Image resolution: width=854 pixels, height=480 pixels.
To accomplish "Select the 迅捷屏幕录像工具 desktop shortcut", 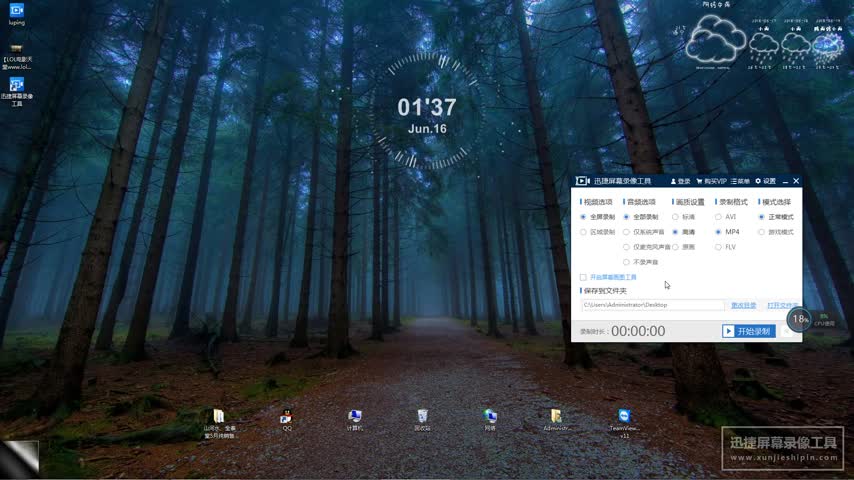I will [x=16, y=92].
